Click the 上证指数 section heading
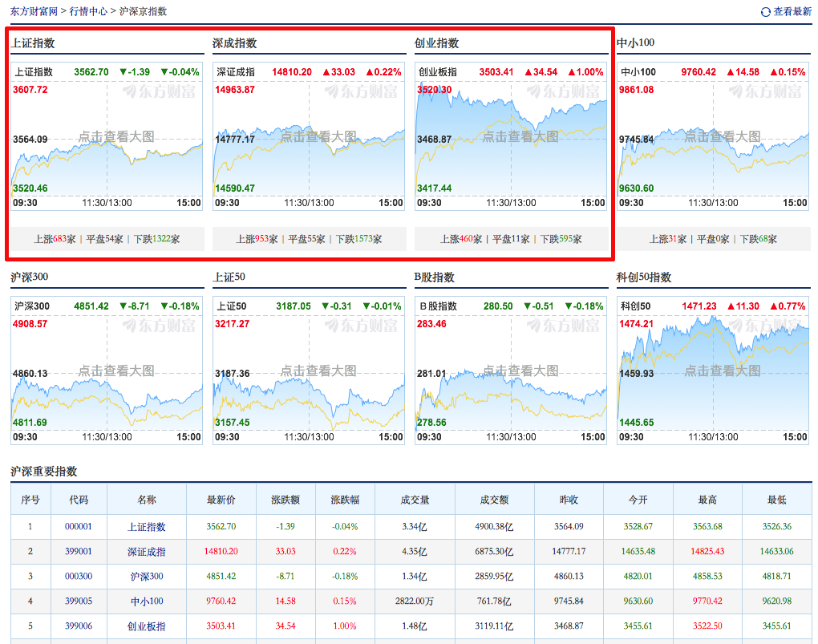818x644 pixels. coord(33,43)
